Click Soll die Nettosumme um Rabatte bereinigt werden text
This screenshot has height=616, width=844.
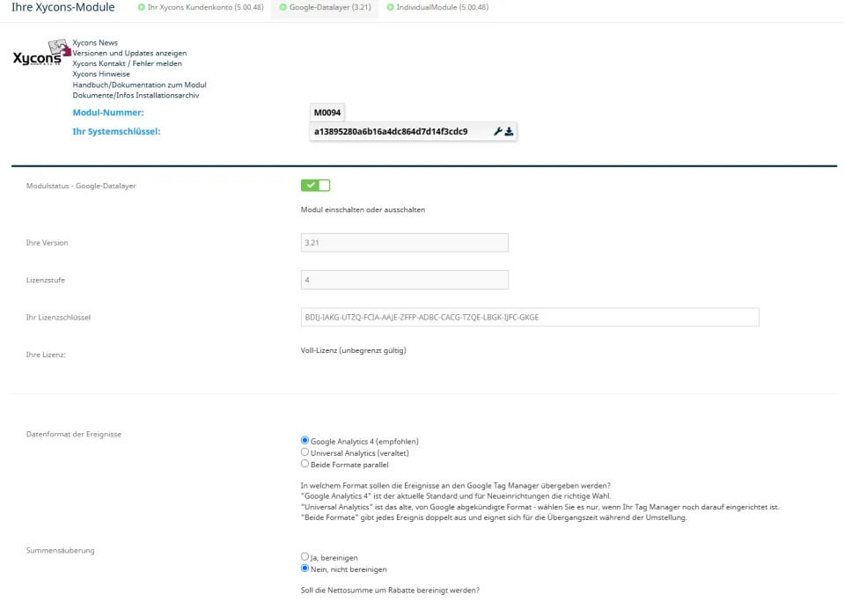tap(390, 590)
